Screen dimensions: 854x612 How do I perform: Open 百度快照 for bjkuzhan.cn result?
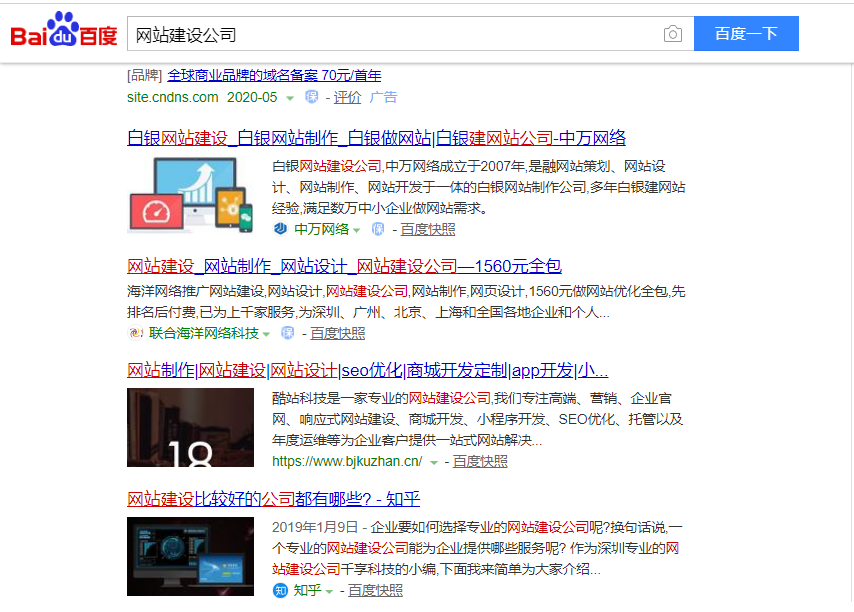(480, 462)
